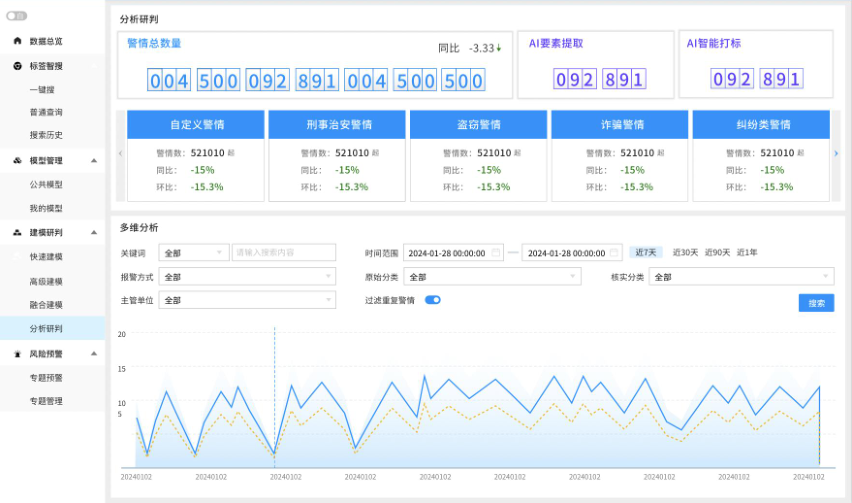Image resolution: width=852 pixels, height=503 pixels.
Task: Click the carousel next arrow
Action: [836, 154]
